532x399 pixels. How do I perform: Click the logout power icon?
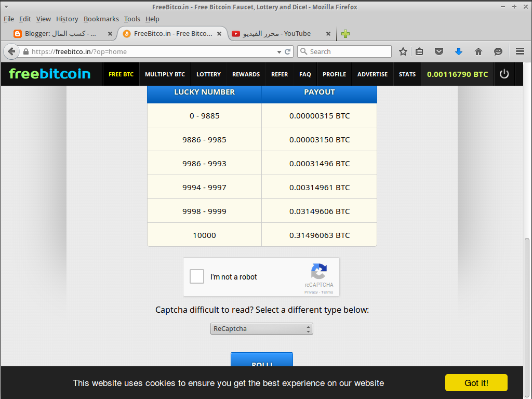(x=504, y=74)
